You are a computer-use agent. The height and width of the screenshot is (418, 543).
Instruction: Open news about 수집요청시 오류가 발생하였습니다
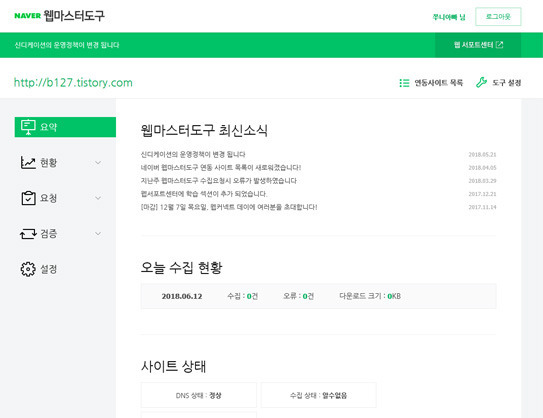pos(219,181)
